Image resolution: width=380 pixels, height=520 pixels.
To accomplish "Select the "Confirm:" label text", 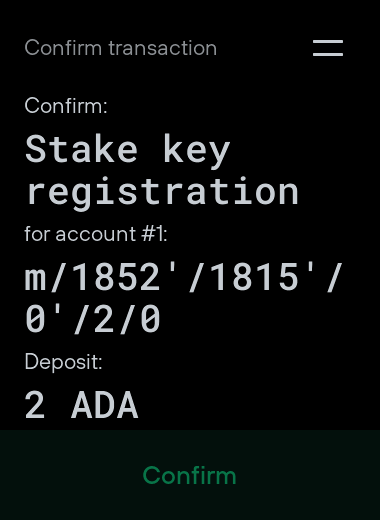I will click(x=66, y=106).
